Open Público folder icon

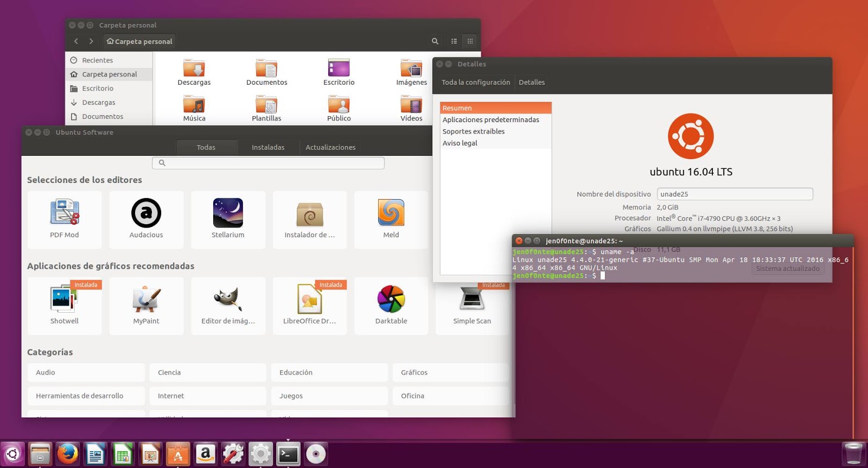click(x=339, y=108)
